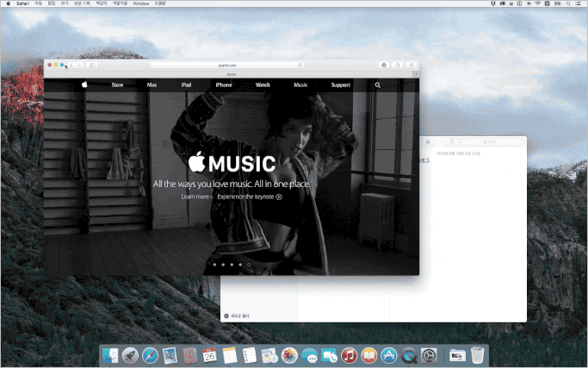Click Safari forward arrow button
Image resolution: width=588 pixels, height=368 pixels.
pyautogui.click(x=80, y=65)
